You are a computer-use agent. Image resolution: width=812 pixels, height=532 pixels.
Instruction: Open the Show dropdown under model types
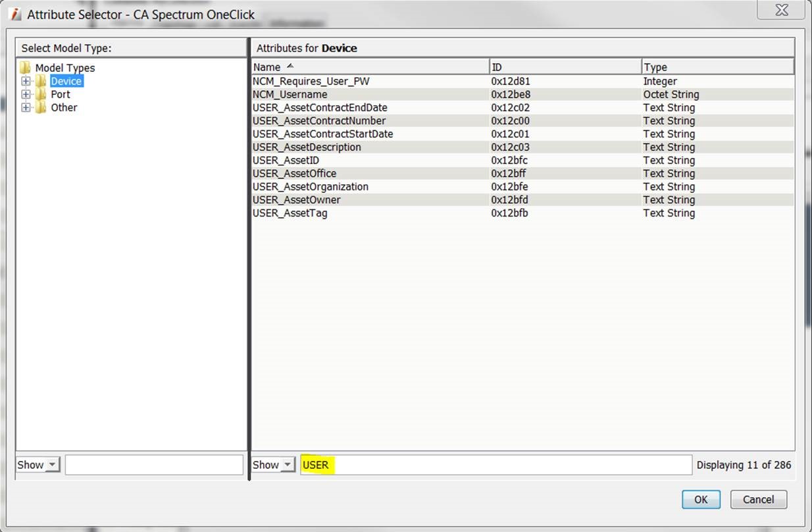(x=38, y=465)
